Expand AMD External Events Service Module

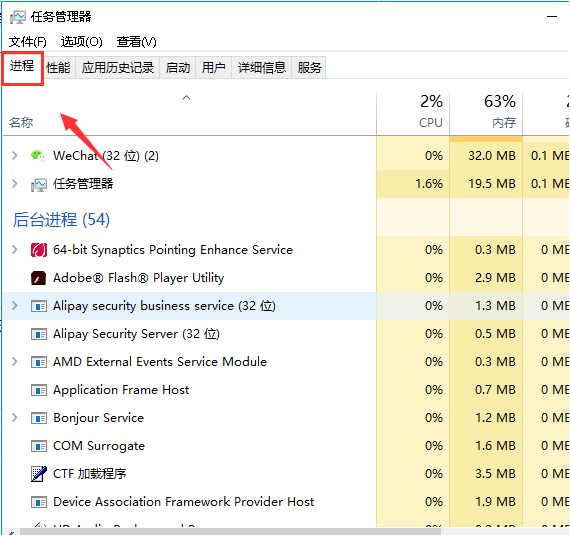point(15,362)
